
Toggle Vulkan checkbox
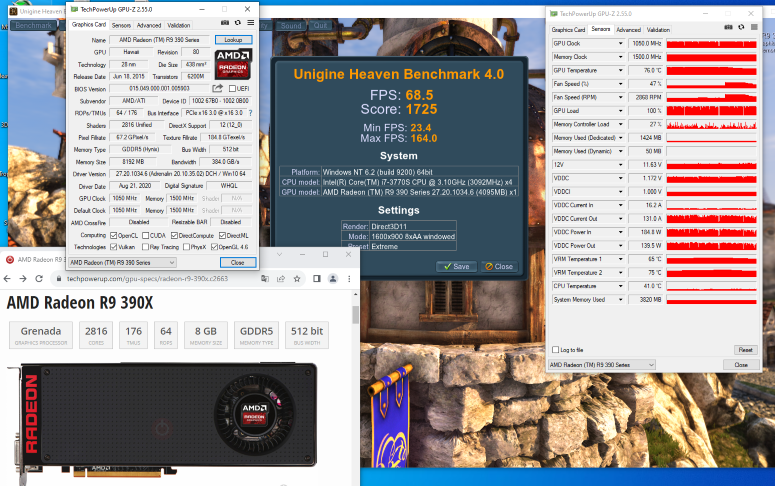(x=113, y=247)
